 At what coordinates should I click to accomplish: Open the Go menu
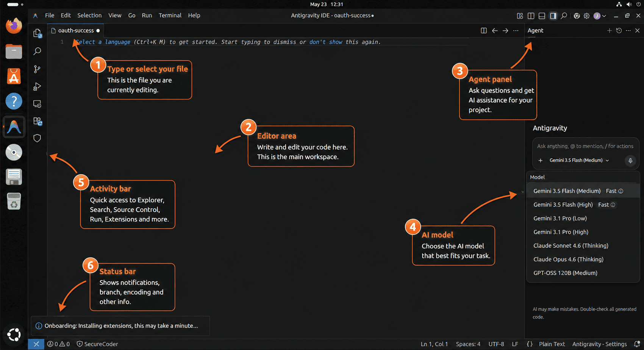coord(132,16)
